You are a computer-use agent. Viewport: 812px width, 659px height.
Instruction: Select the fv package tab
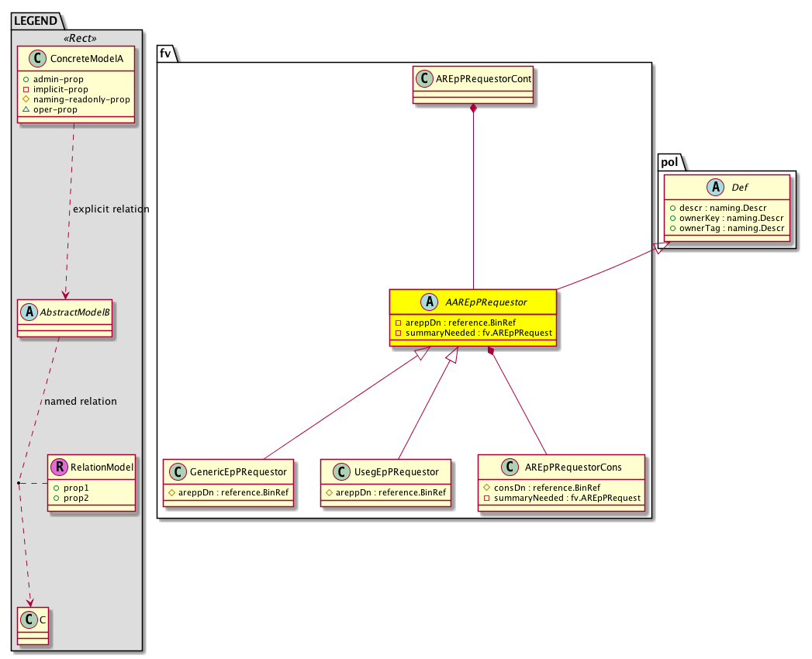coord(168,53)
